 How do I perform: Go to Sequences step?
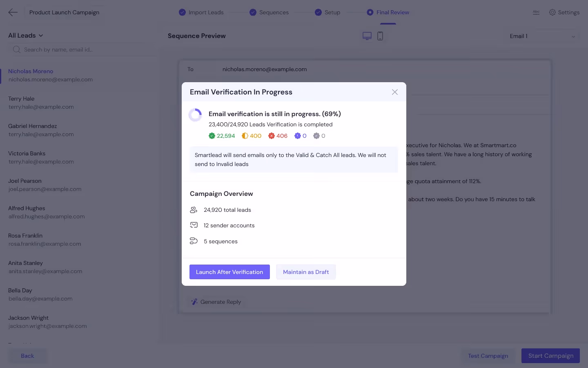pos(269,12)
